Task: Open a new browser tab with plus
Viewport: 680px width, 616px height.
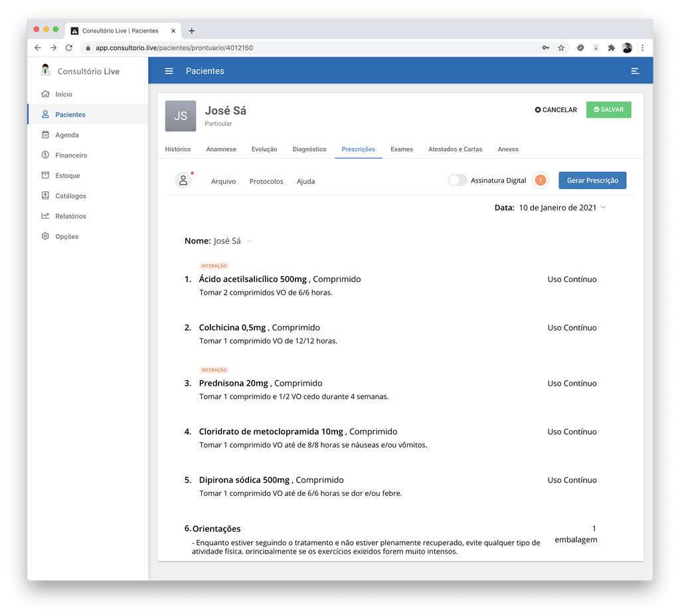Action: pyautogui.click(x=192, y=31)
